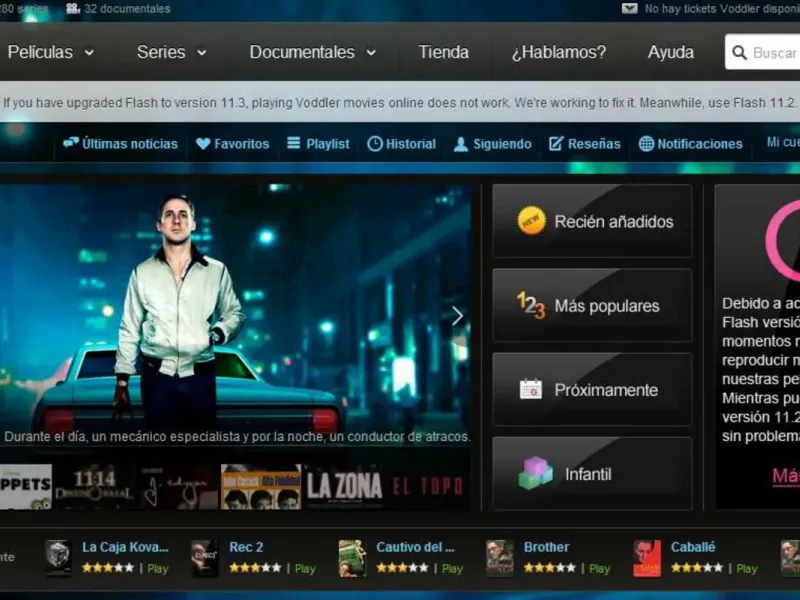Click the yellow NEW badge icon
The image size is (800, 600).
click(531, 220)
